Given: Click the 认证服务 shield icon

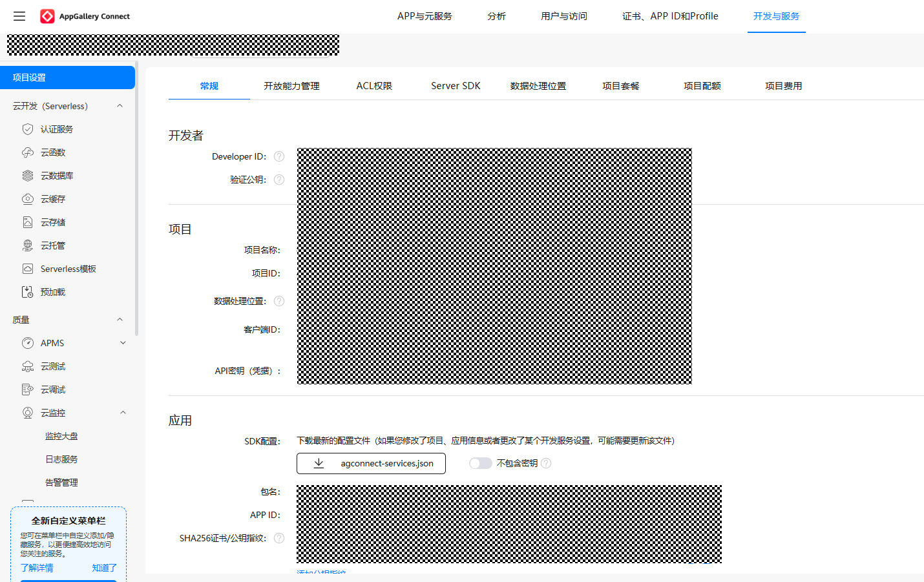Looking at the screenshot, I should (28, 129).
